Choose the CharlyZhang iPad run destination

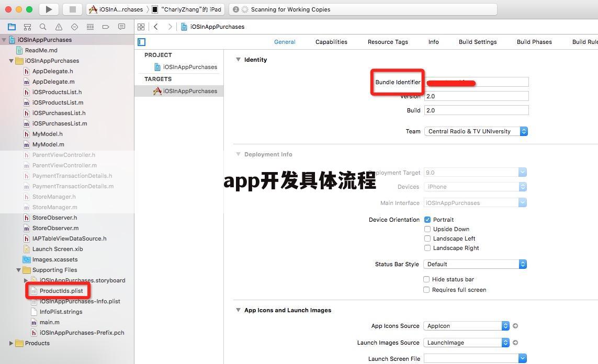[x=187, y=9]
